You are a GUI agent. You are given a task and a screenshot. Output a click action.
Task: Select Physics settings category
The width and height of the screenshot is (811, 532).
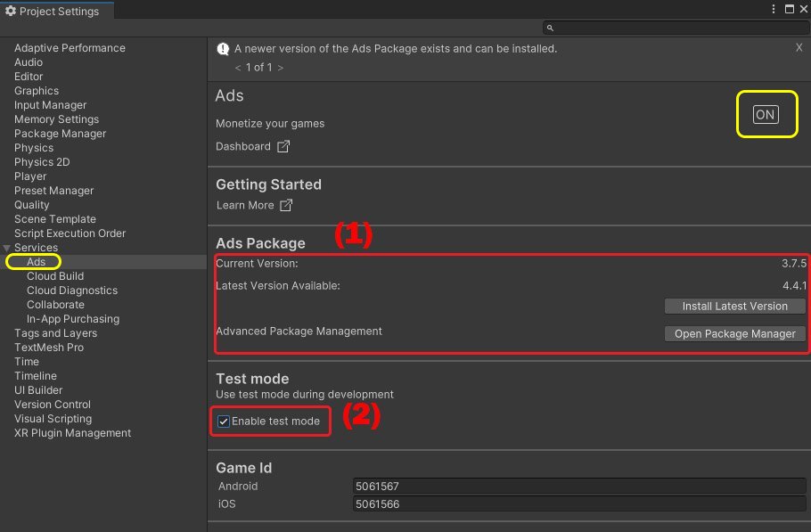click(x=34, y=148)
